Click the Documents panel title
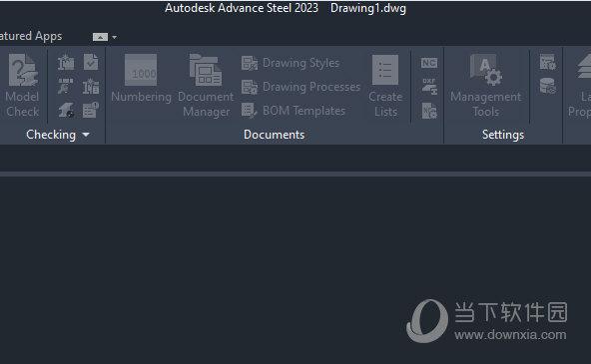This screenshot has height=364, width=591. pos(274,135)
